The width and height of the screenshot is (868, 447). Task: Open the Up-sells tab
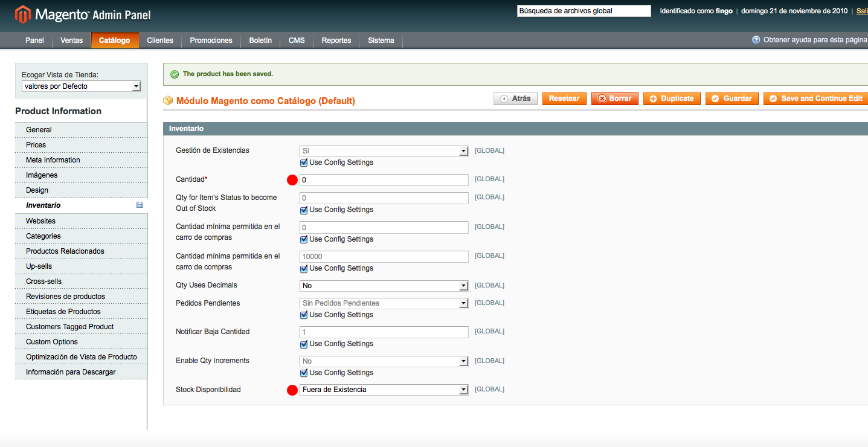(81, 266)
